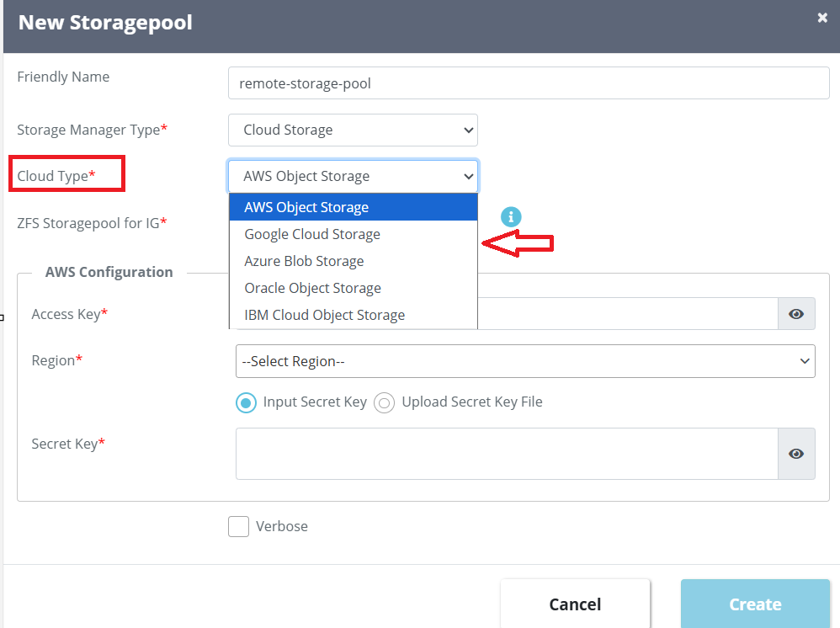The width and height of the screenshot is (840, 628).
Task: Close the New Storagepool dialog
Action: point(822,18)
